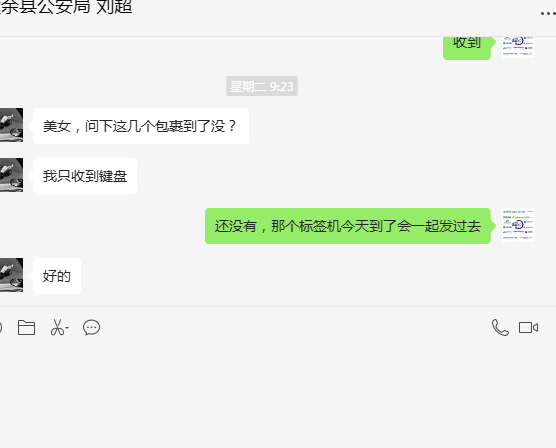This screenshot has height=448, width=556.
Task: Click contact avatar beside '美女，问下这几个包裹到了没？'
Action: [11, 125]
